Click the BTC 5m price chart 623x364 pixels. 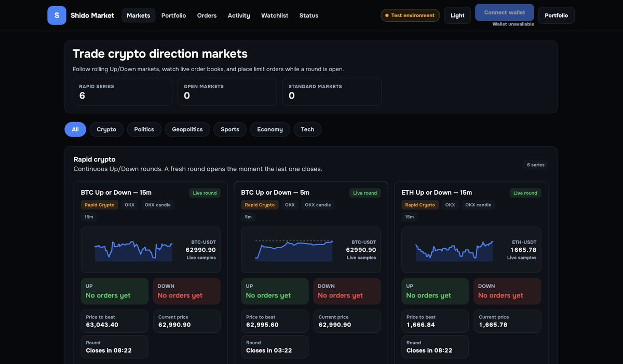pyautogui.click(x=294, y=250)
